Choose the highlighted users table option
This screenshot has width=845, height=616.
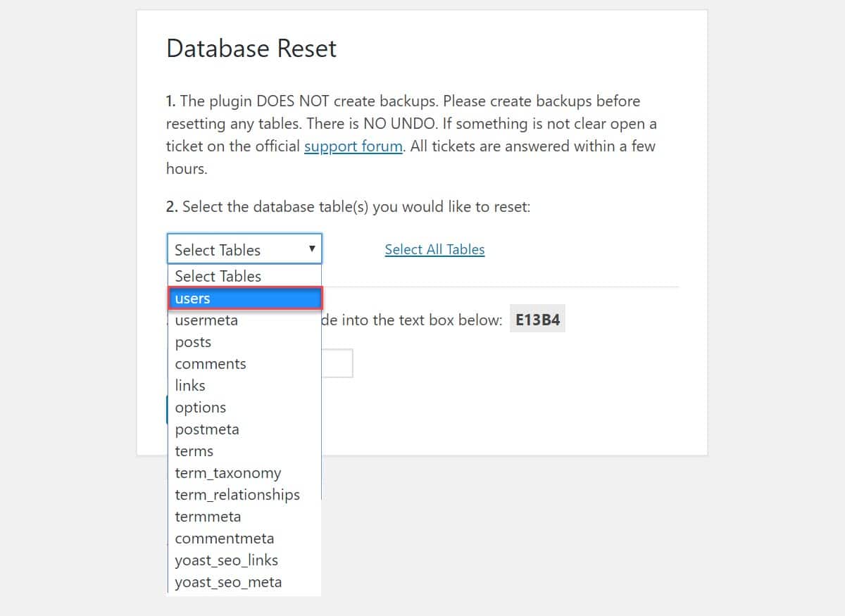point(244,298)
